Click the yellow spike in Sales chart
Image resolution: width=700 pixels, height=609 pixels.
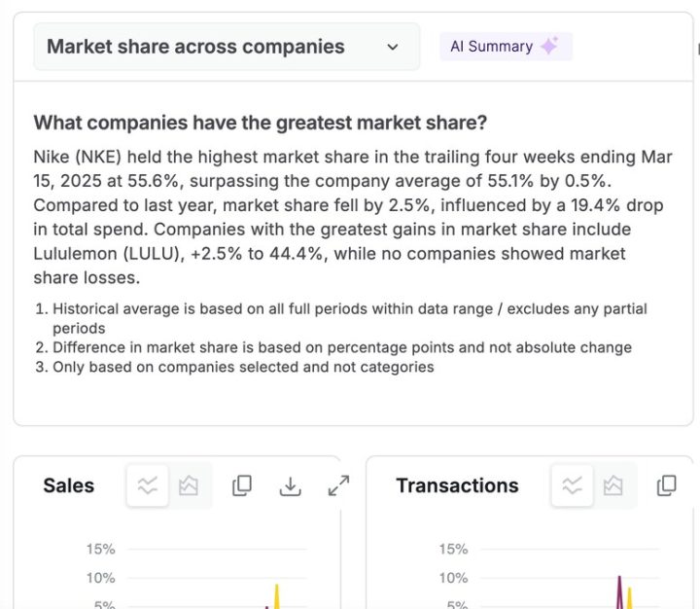277,594
